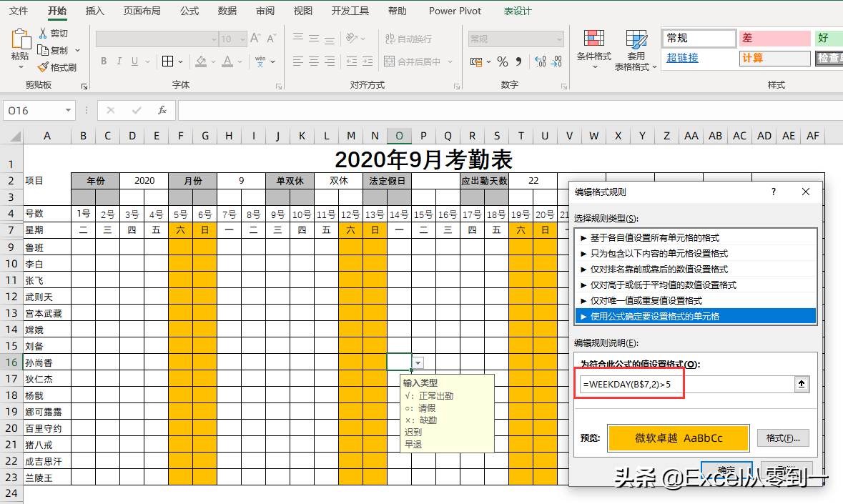Click the Copy (复制) icon
The width and height of the screenshot is (843, 504).
click(43, 50)
